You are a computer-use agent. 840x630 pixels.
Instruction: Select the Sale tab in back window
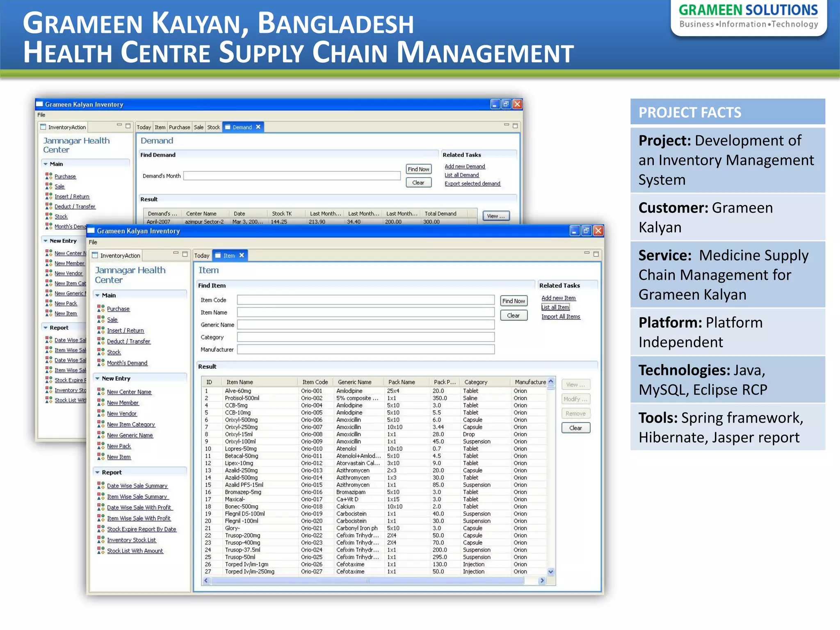click(x=199, y=127)
